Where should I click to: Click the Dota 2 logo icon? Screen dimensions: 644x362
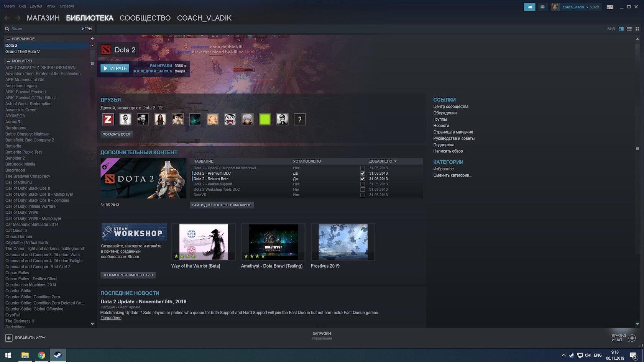coord(106,50)
